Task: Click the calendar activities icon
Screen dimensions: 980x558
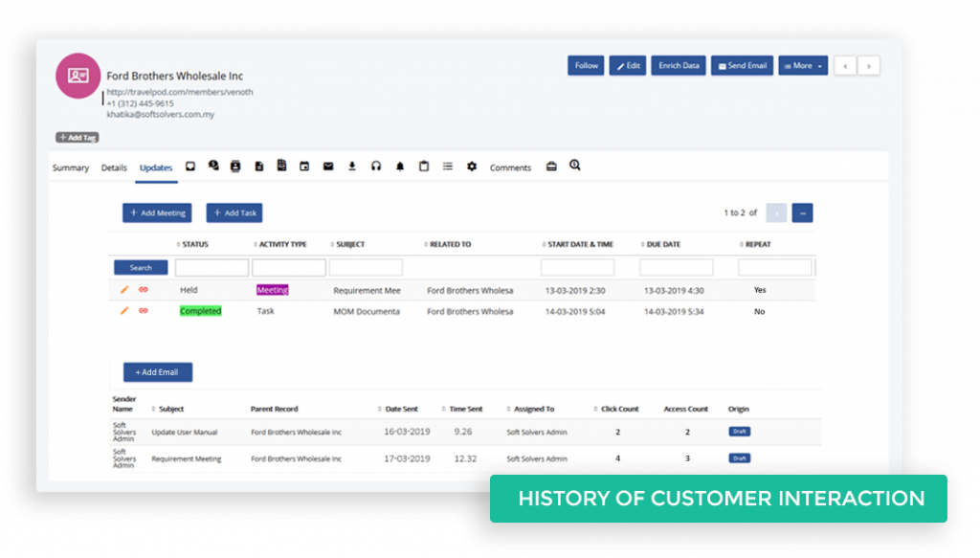Action: 303,166
